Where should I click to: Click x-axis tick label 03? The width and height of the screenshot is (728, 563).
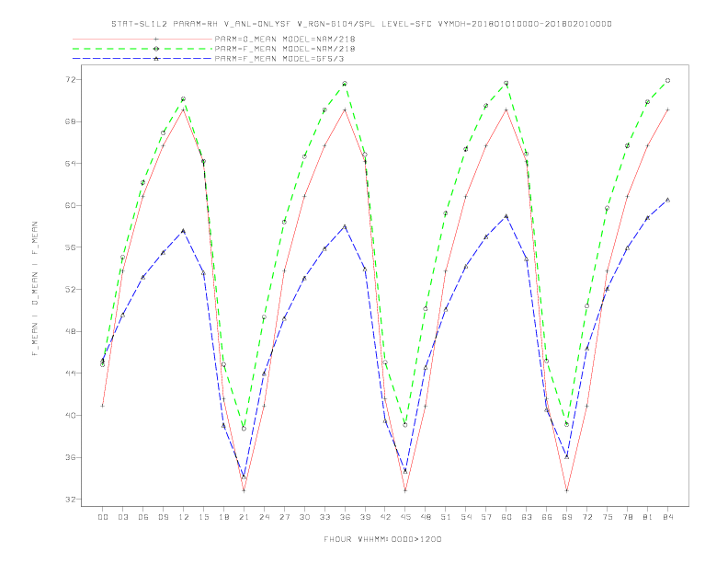pos(122,517)
